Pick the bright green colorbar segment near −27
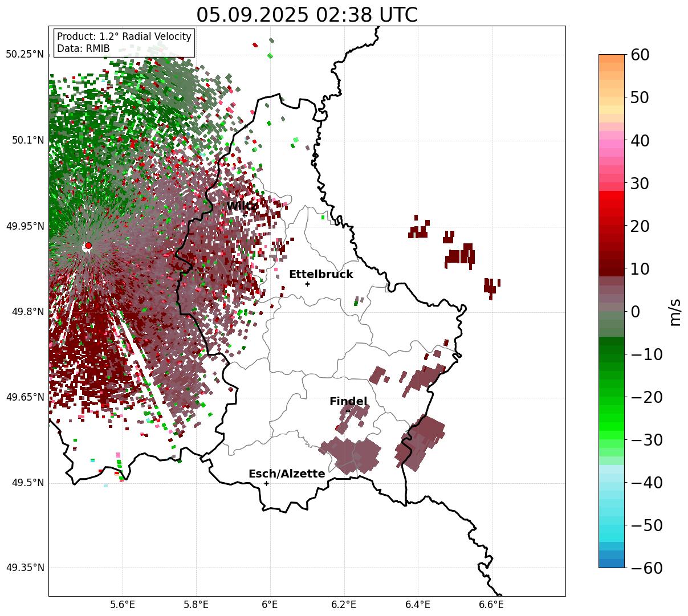This screenshot has width=688, height=616. pos(612,427)
